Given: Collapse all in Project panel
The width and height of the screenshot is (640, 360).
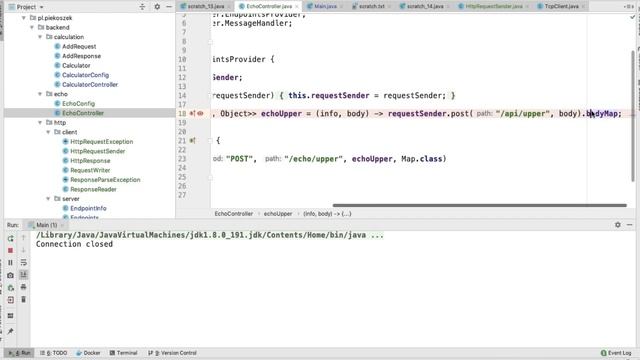Looking at the screenshot, I should pyautogui.click(x=142, y=7).
